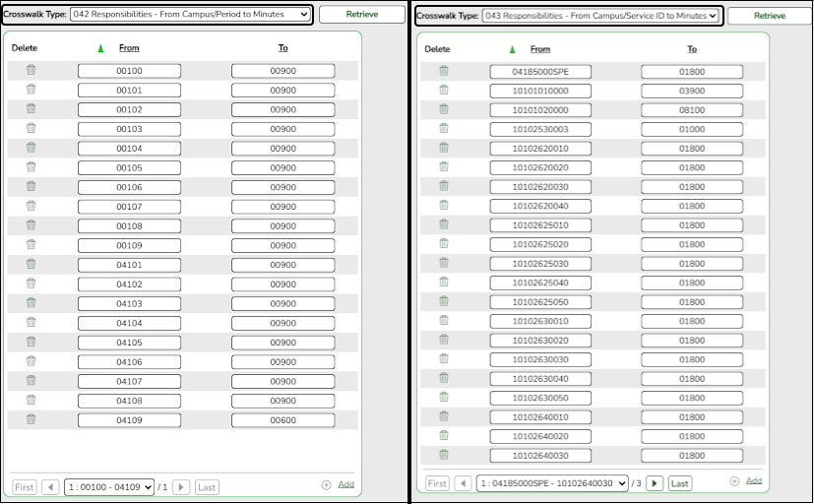Sort by From column in the 042 panel
Image resolution: width=814 pixels, height=504 pixels.
[x=129, y=48]
